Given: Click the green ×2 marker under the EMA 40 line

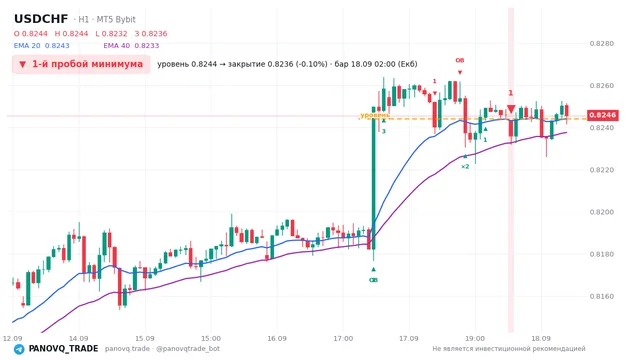Looking at the screenshot, I should [465, 167].
